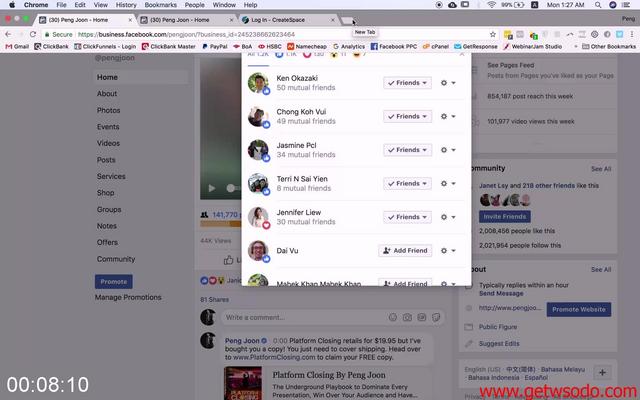The height and width of the screenshot is (400, 640).
Task: Click the Promote button
Action: coord(114,282)
